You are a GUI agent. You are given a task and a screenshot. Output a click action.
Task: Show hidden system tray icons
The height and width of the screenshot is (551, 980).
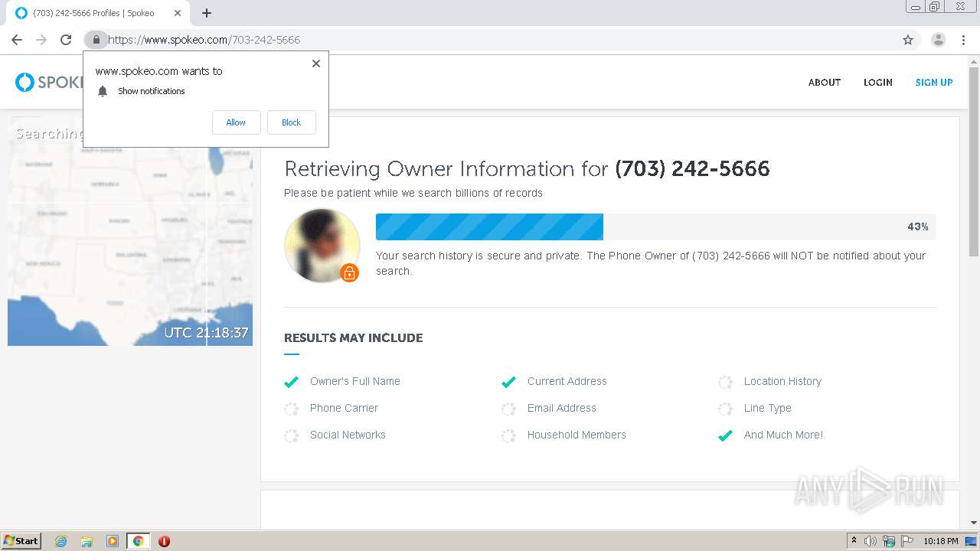(x=854, y=541)
